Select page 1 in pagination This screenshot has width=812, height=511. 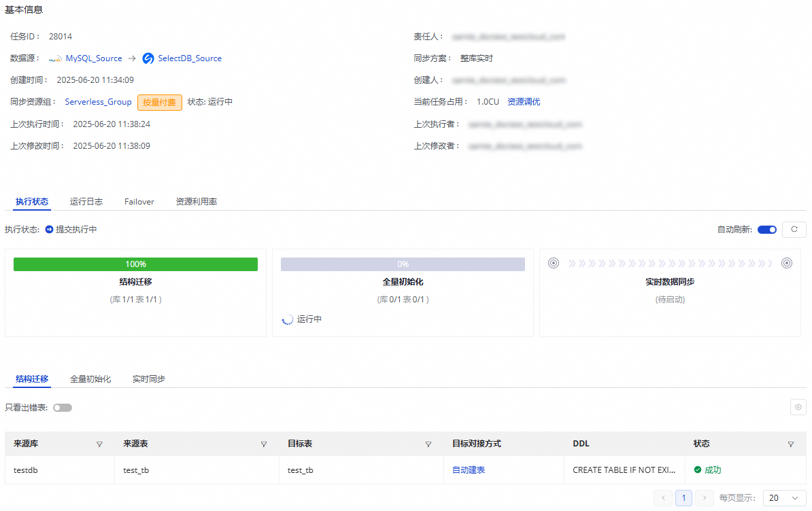(x=683, y=497)
